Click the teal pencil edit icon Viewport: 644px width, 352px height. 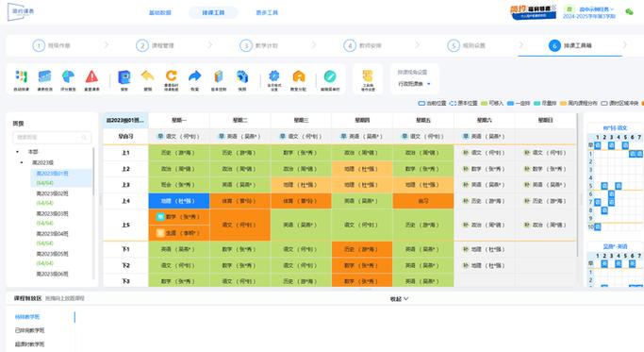click(x=330, y=76)
